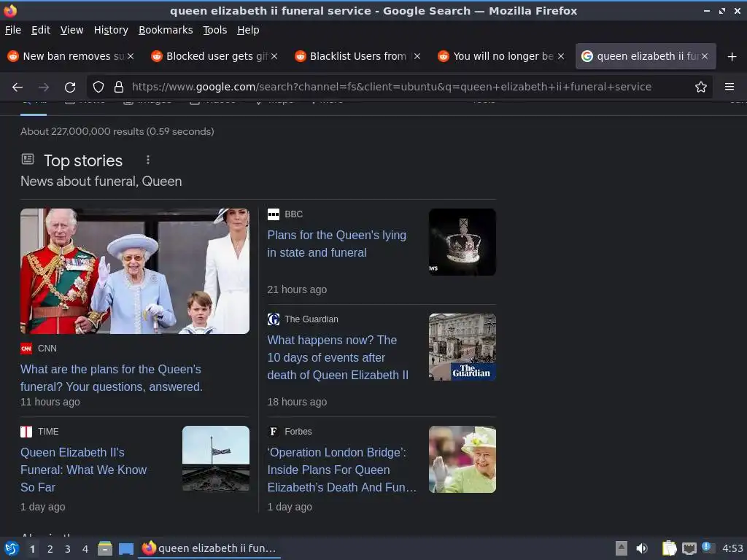Click the TIME logo icon
This screenshot has height=560, width=747.
tap(26, 432)
